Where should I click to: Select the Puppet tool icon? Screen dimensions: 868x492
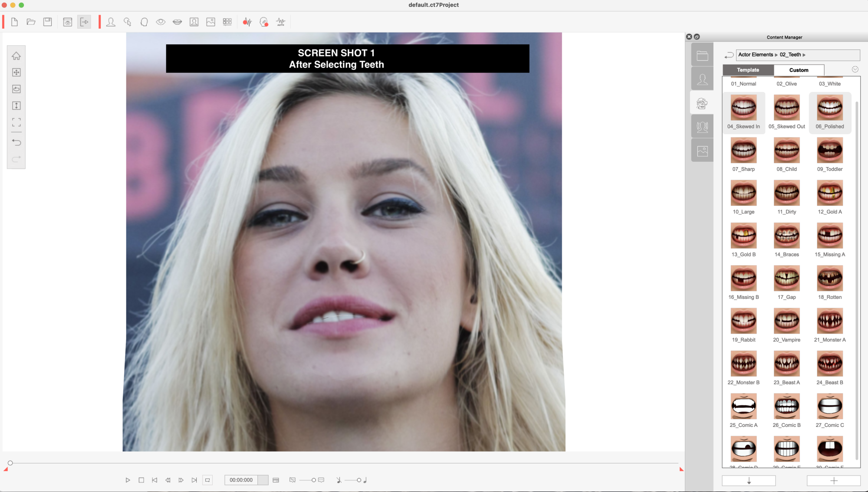coord(128,22)
